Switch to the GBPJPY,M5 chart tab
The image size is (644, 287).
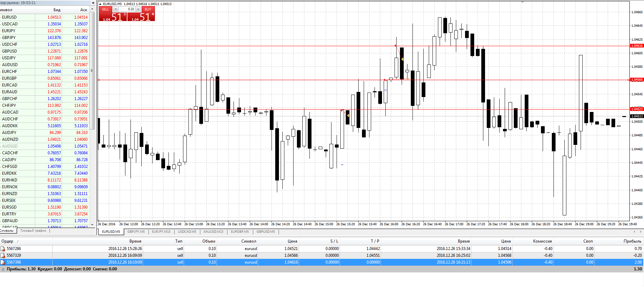click(136, 232)
